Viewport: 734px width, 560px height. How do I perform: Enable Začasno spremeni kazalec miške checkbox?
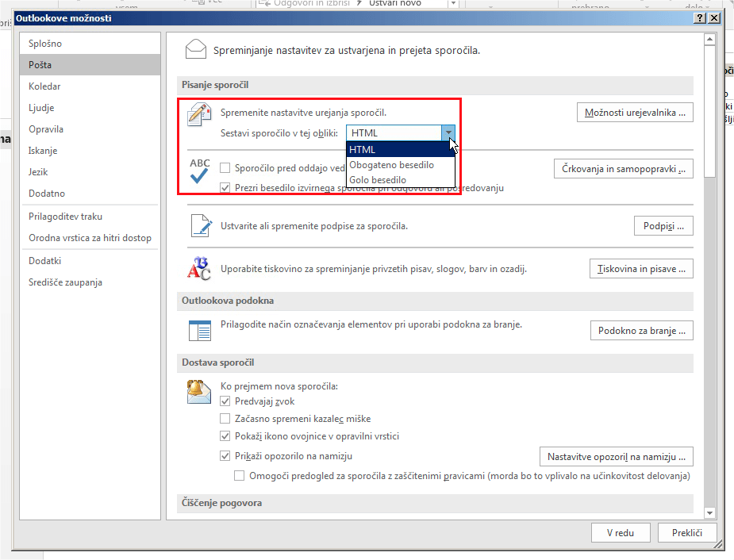[225, 419]
